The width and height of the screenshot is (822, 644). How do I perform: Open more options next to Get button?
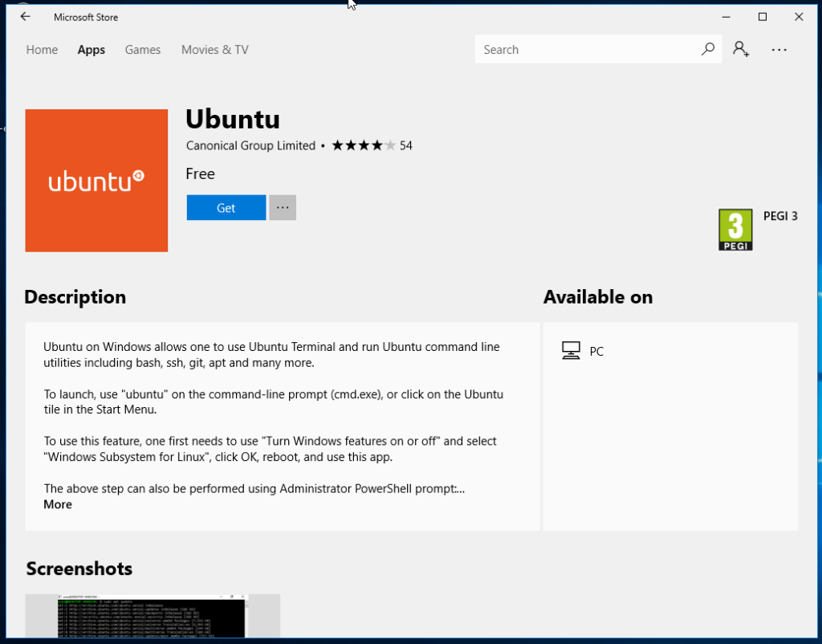point(282,207)
